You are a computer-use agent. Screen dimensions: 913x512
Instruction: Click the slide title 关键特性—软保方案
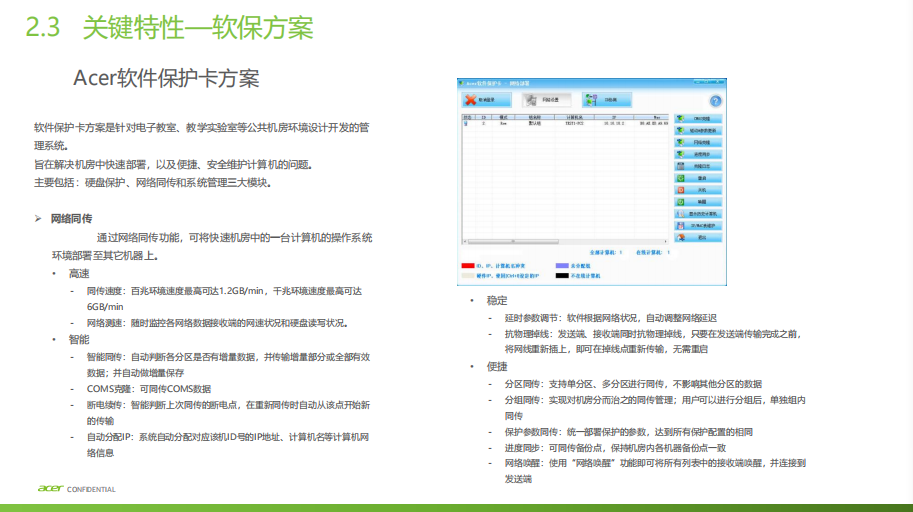(198, 28)
